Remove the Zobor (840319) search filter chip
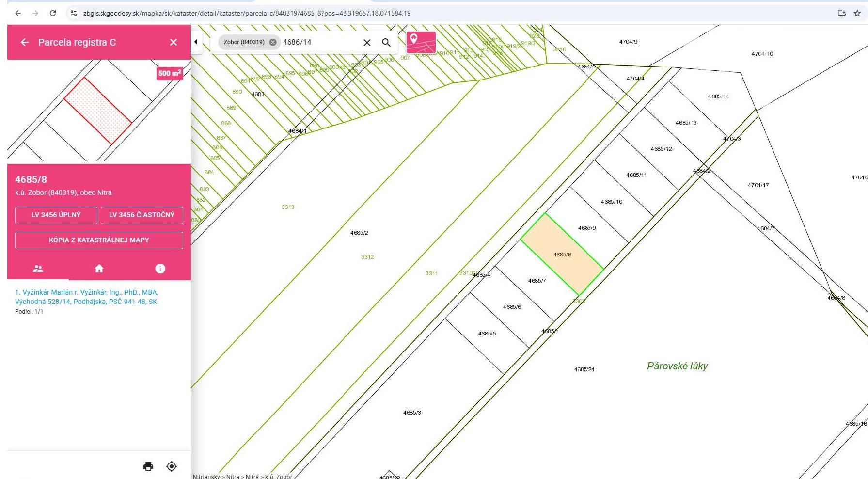The width and height of the screenshot is (868, 479). click(273, 42)
